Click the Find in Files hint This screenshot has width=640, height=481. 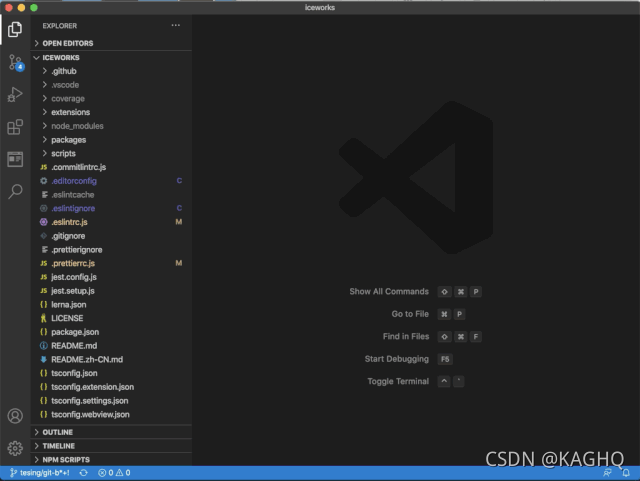(x=406, y=336)
